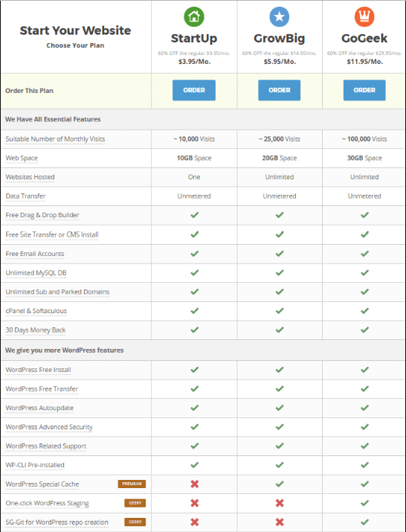This screenshot has height=532, width=406.
Task: Click GrowBig checkmark for WordPress Free Install
Action: 280,370
